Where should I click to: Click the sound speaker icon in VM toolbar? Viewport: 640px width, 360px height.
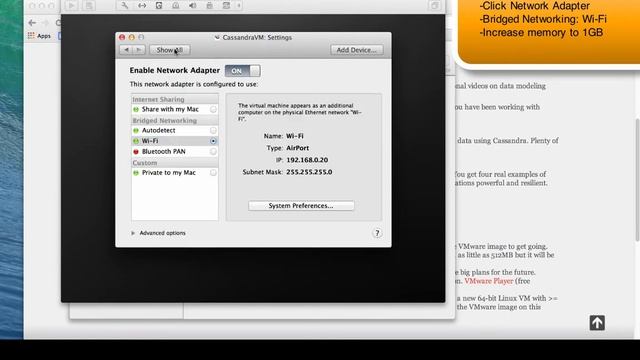point(192,5)
